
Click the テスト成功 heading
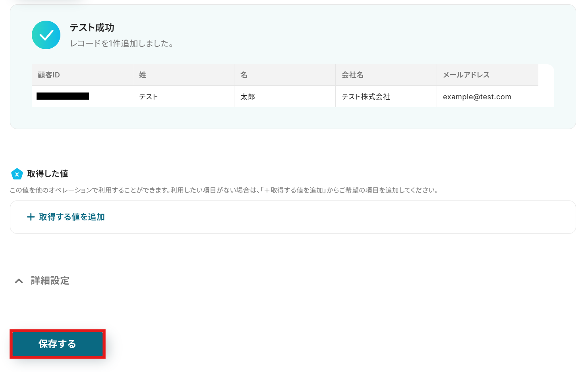(x=92, y=27)
